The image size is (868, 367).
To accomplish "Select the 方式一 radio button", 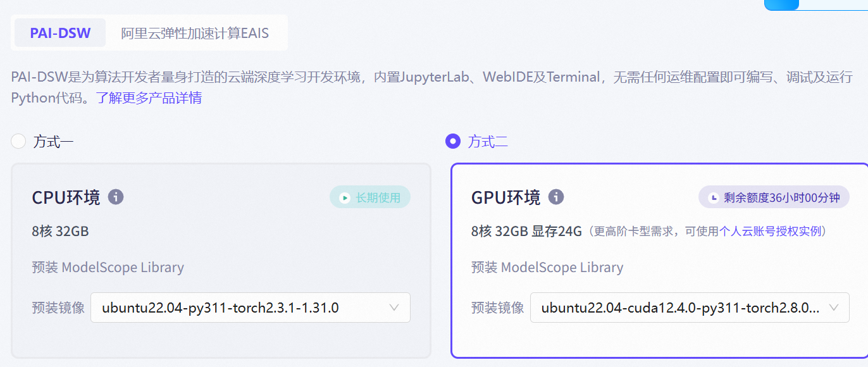I will coord(18,141).
